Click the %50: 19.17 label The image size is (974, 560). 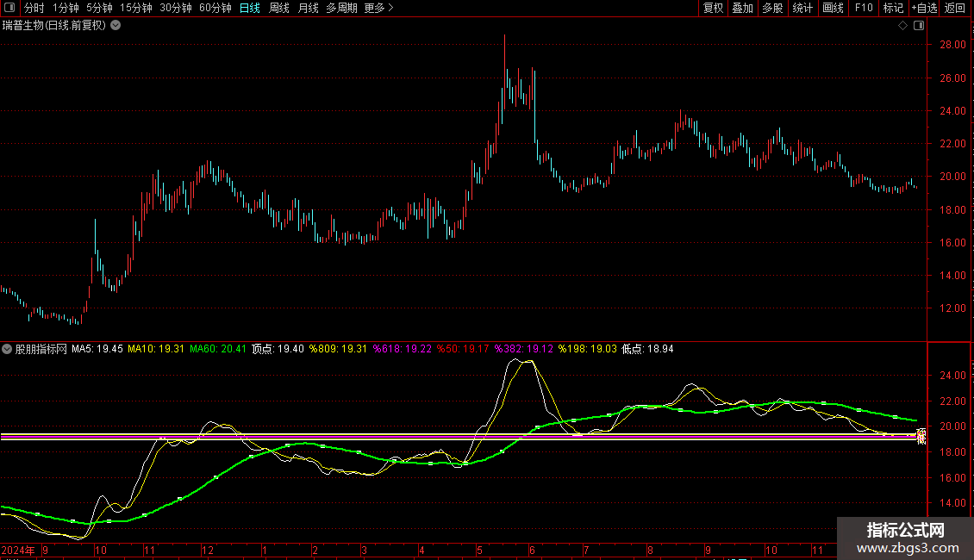(463, 349)
